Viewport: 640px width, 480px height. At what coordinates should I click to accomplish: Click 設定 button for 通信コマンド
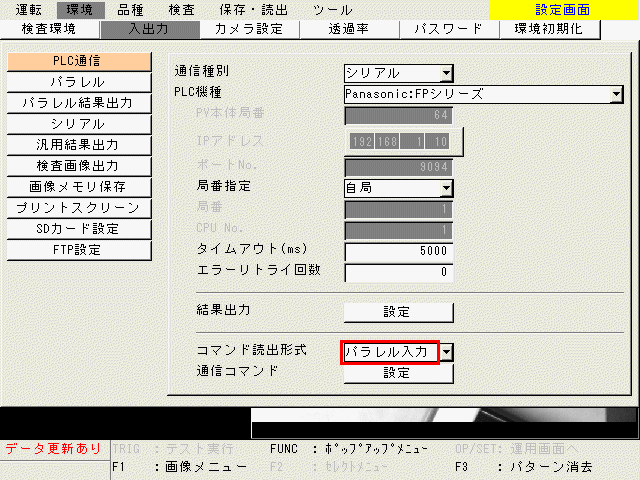tap(398, 372)
